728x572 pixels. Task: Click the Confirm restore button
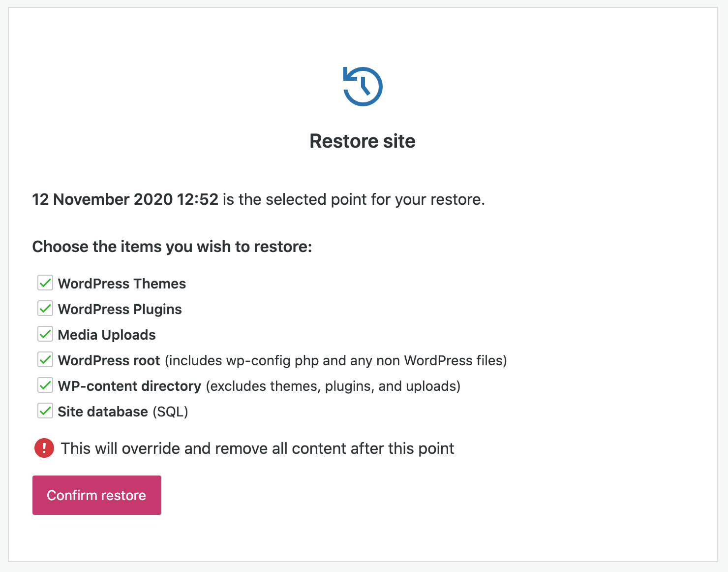(x=96, y=495)
